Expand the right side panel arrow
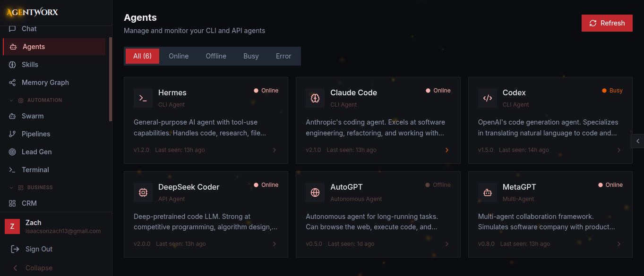The width and height of the screenshot is (644, 276). (x=638, y=141)
